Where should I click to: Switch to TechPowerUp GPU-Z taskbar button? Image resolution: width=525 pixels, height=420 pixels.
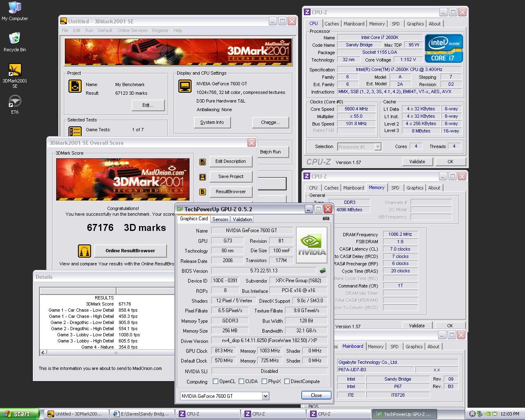[x=404, y=414]
